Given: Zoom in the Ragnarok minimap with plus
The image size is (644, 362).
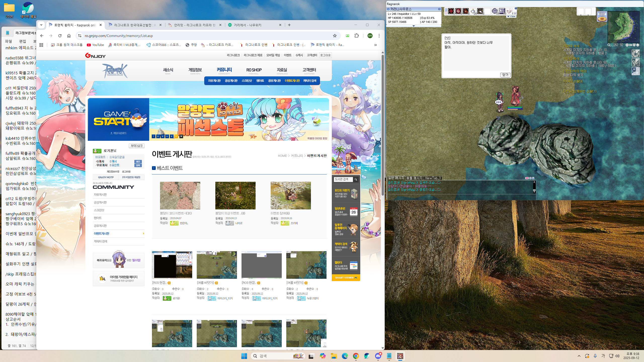Looking at the screenshot, I should [627, 45].
